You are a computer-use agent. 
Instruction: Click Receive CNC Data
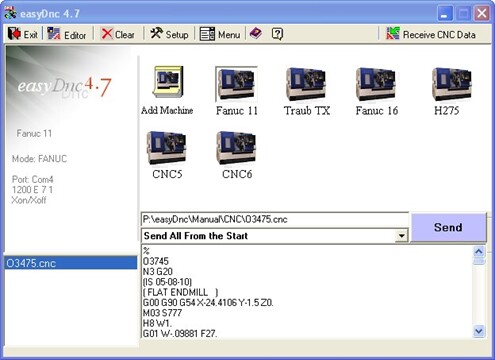[x=431, y=34]
